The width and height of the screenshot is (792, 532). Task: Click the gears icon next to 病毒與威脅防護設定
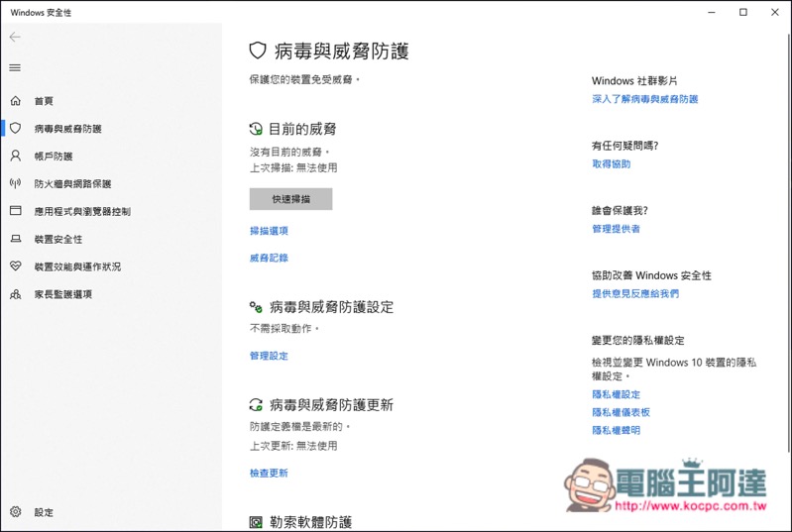[x=256, y=307]
